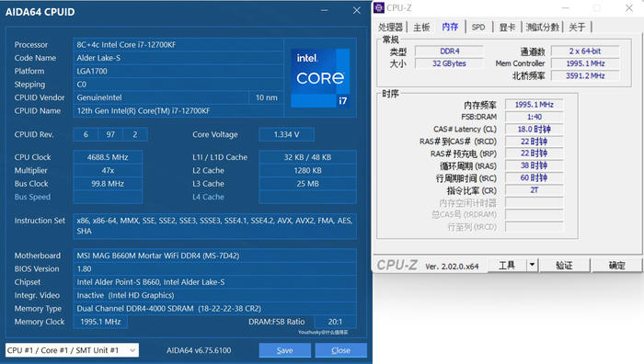
Task: Click the Code Name value 'Alder Lake-S'
Action: [x=178, y=58]
